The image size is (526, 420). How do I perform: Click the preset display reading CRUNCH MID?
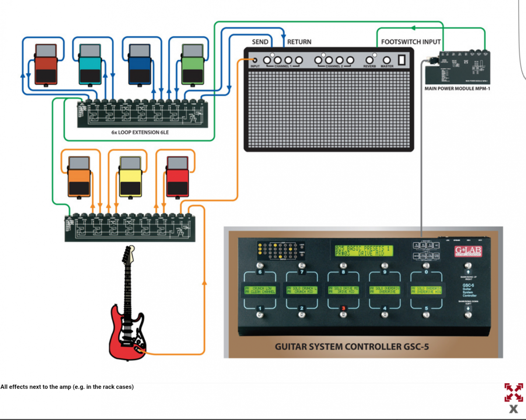tap(302, 290)
